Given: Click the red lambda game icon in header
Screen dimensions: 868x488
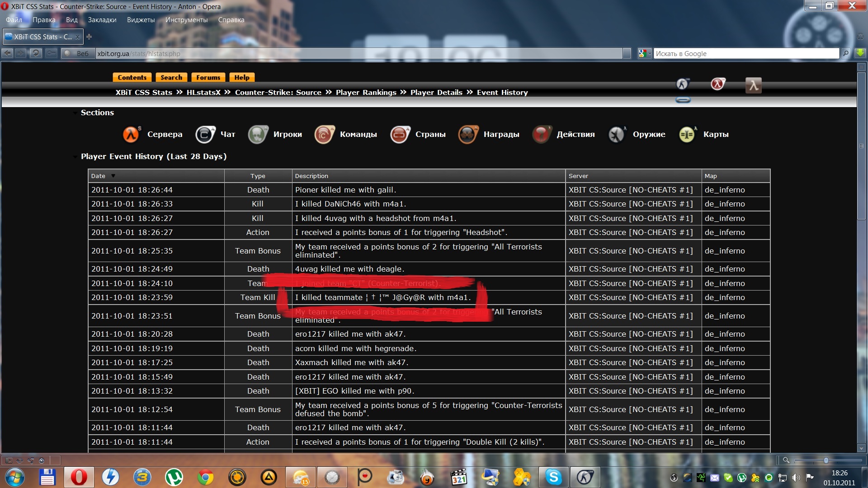Looking at the screenshot, I should click(x=718, y=84).
